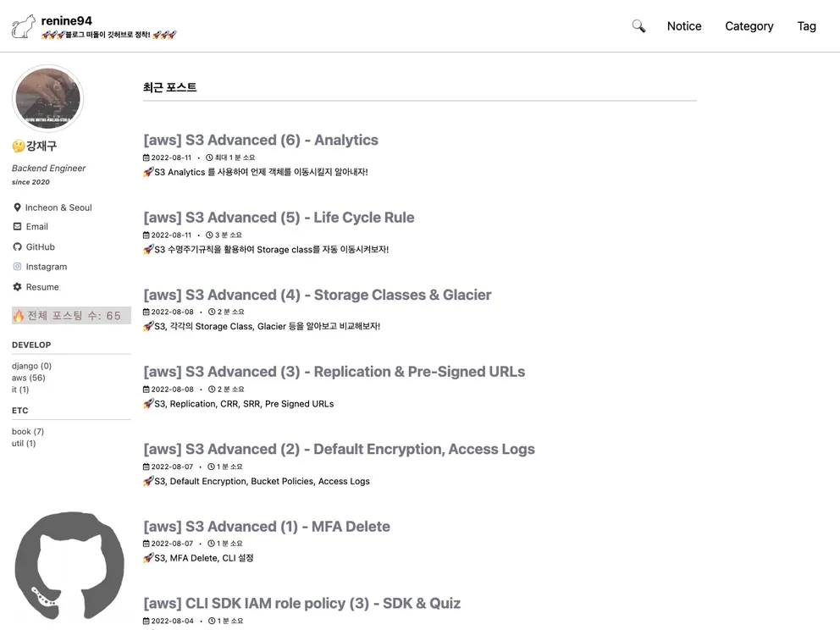
Task: Click the GitHub icon in sidebar
Action: pos(17,247)
